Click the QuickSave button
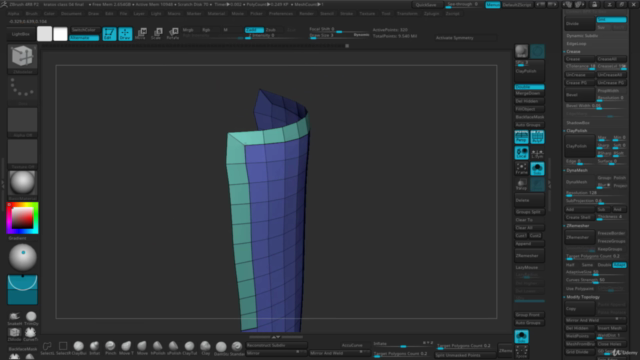The image size is (640, 360). tap(426, 4)
